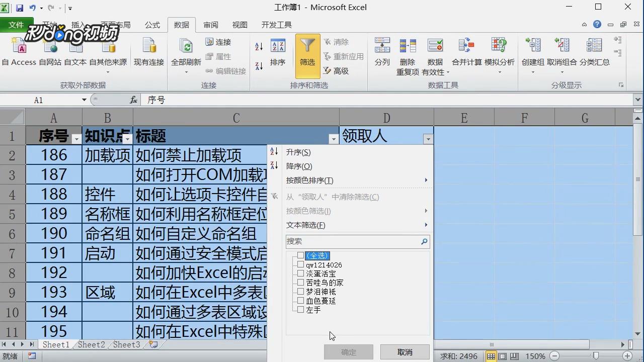This screenshot has height=362, width=644.
Task: Click the Select All corner of the grid
Action: click(13, 118)
